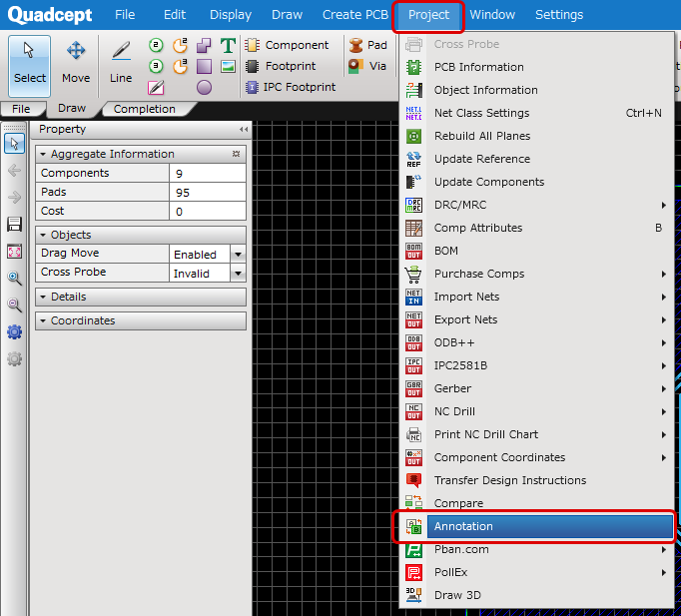Image resolution: width=681 pixels, height=616 pixels.
Task: Click Draw 3D menu item
Action: (536, 595)
